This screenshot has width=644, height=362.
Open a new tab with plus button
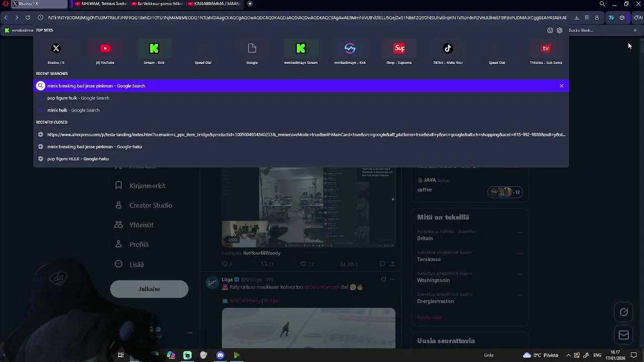250,4
